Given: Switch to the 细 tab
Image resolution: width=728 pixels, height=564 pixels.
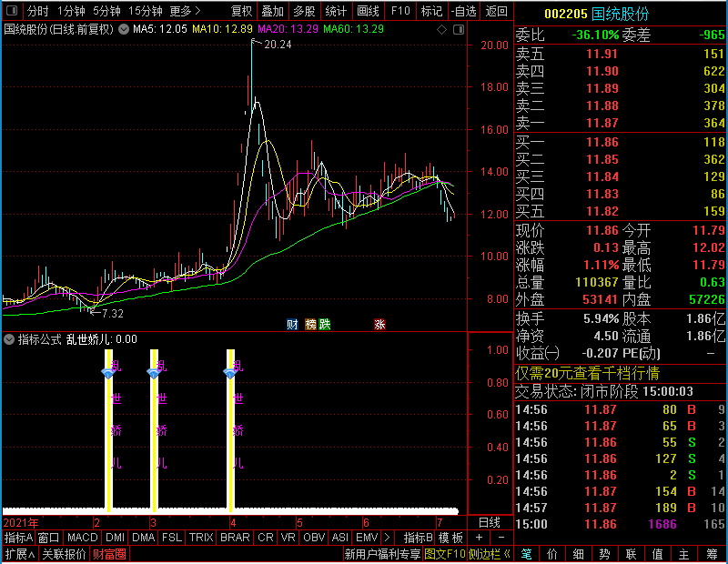Looking at the screenshot, I should coord(579,554).
